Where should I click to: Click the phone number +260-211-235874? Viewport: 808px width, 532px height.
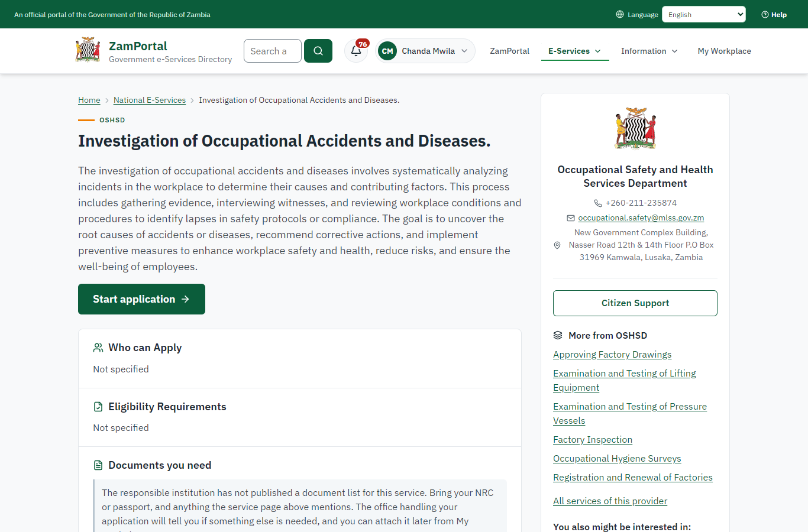[641, 203]
